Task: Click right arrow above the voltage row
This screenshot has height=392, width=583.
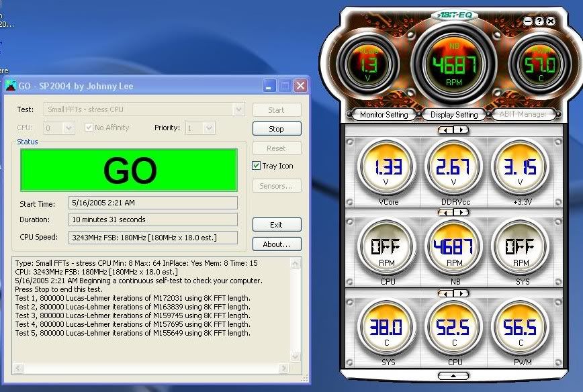Action: (461, 130)
